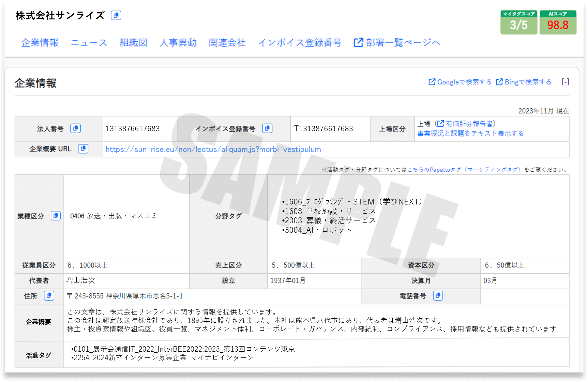
Task: Click the 2023年11月 現在 date text
Action: (x=544, y=111)
